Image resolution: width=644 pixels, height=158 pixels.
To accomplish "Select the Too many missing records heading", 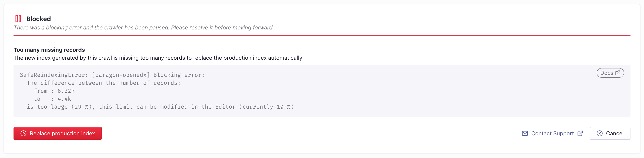I will pyautogui.click(x=49, y=50).
